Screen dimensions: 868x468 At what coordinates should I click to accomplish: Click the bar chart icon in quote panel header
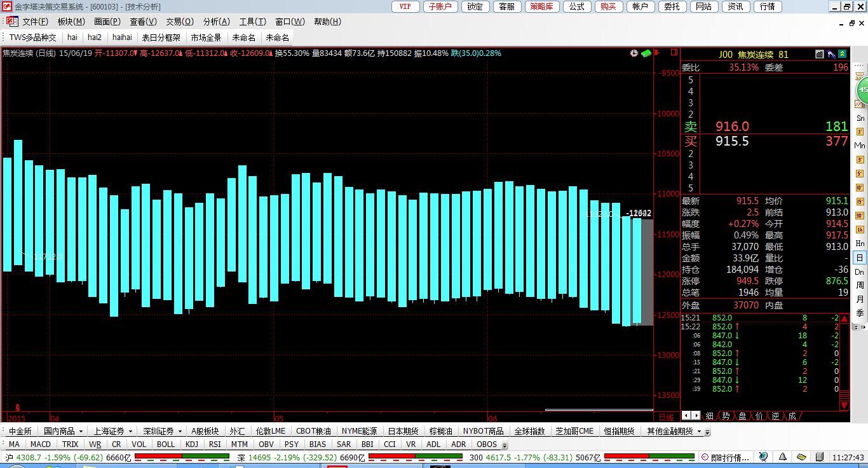click(820, 54)
